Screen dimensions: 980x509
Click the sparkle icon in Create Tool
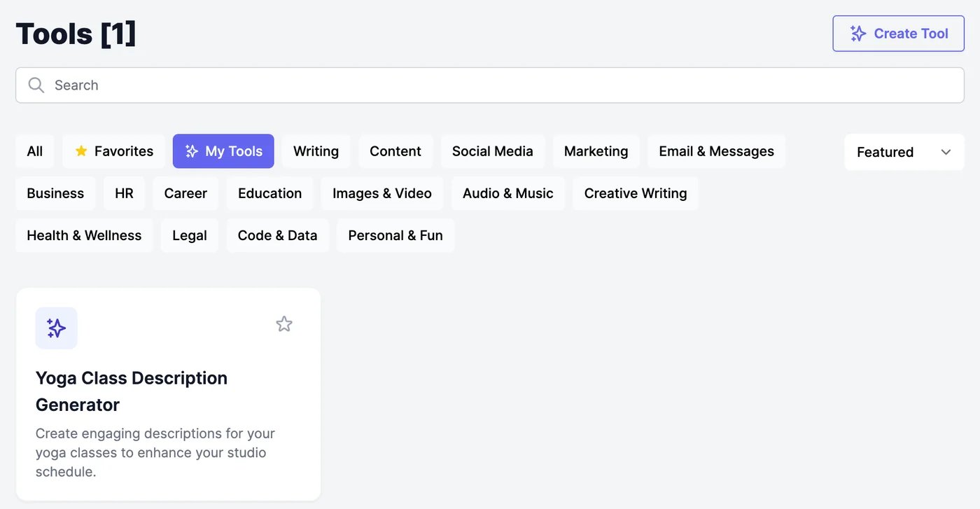[x=858, y=34]
